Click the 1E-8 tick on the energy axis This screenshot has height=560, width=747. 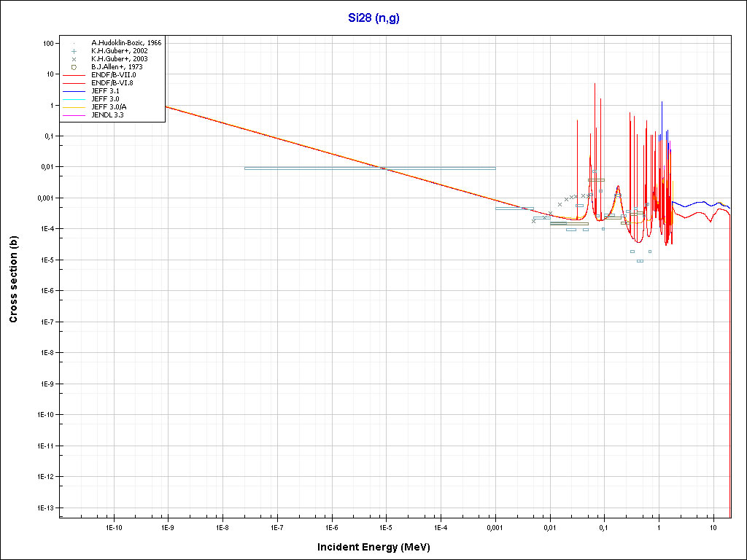(222, 526)
